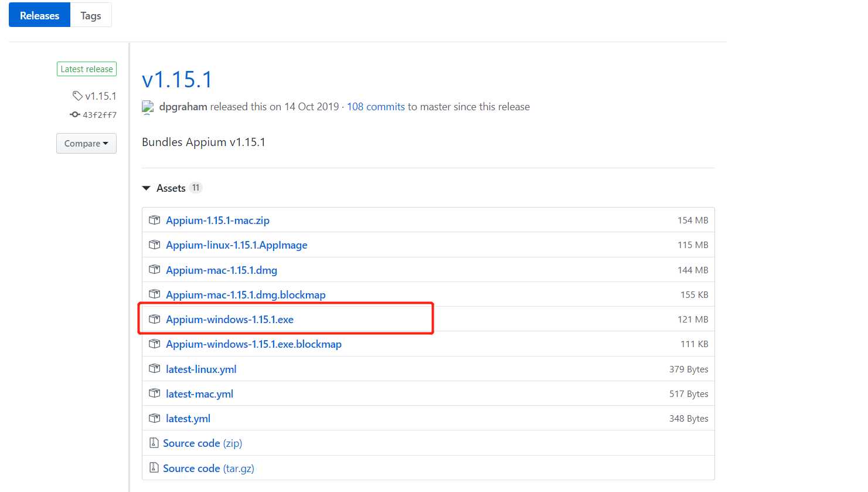Download Appium-windows-1.15.1.exe

pyautogui.click(x=230, y=320)
